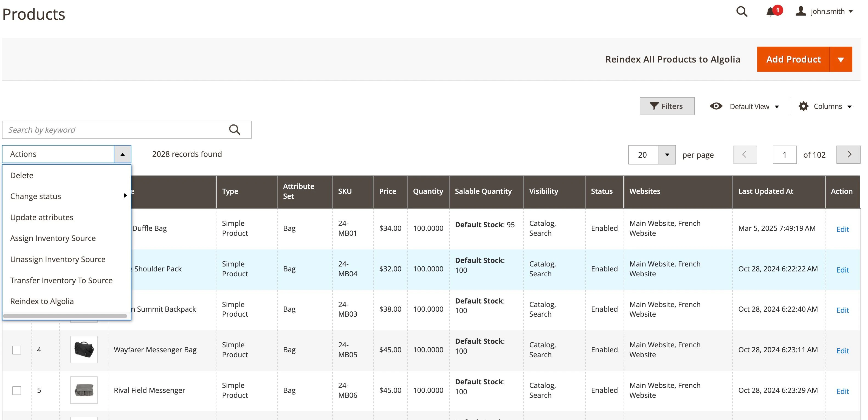Click the Default View eye icon

pos(716,106)
